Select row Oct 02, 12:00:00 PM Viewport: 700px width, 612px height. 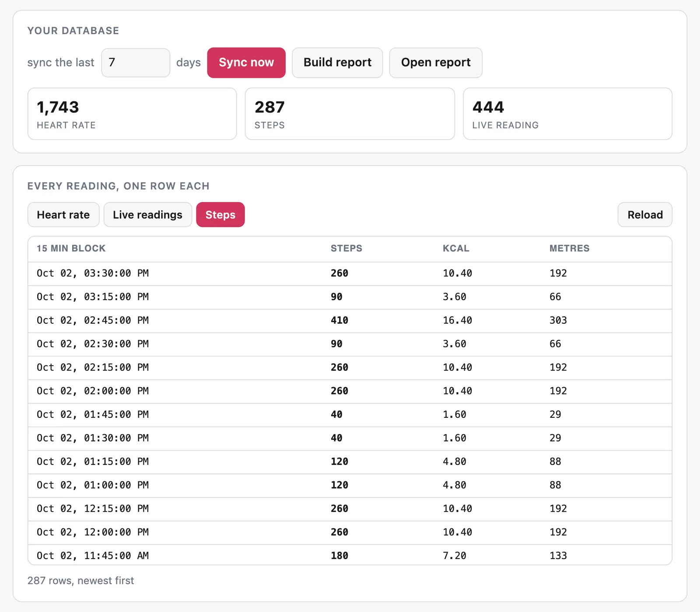[x=350, y=532]
